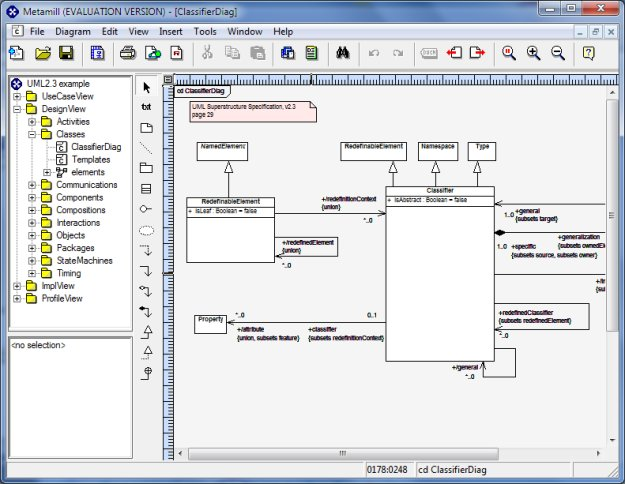Select the arrow pointer tool
Viewport: 625px width, 484px height.
pos(147,87)
